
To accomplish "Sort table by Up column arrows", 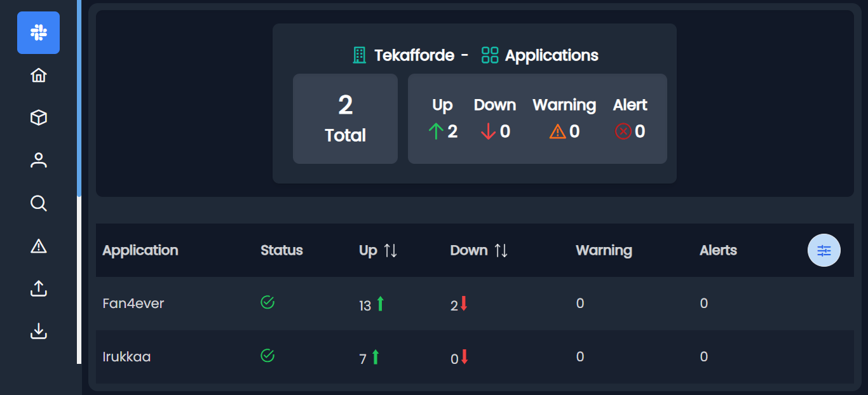I will [x=391, y=250].
